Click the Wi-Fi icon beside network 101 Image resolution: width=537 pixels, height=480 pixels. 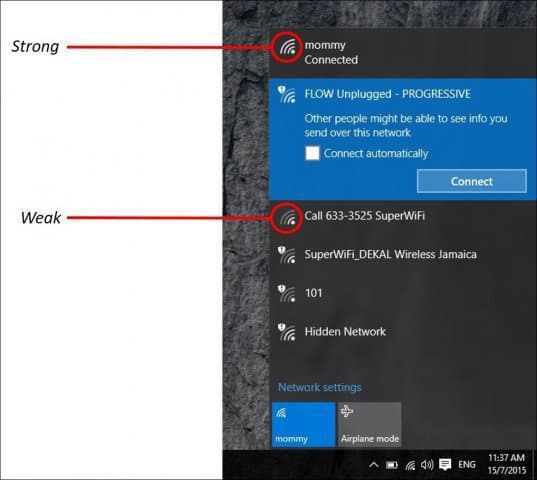click(287, 293)
